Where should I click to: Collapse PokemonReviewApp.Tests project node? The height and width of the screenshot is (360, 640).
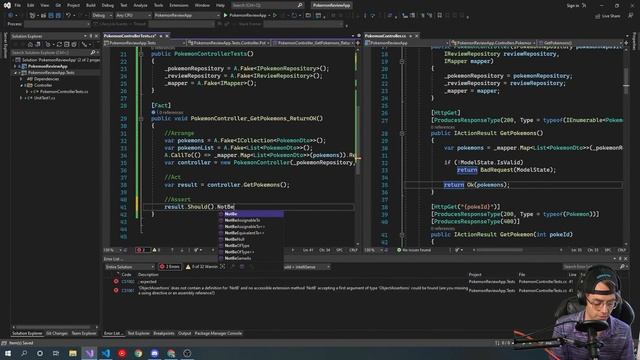16,73
